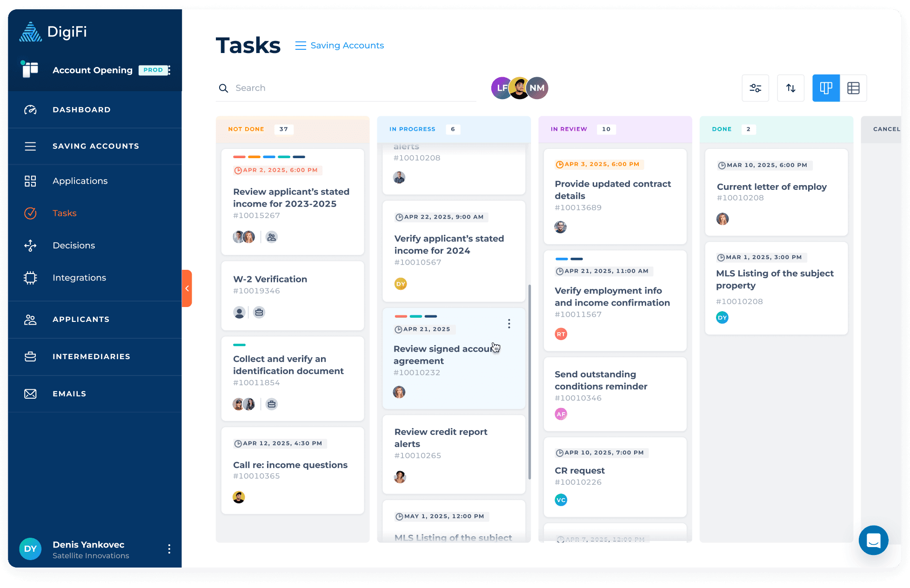Open the Emails section
This screenshot has height=588, width=910.
point(95,394)
